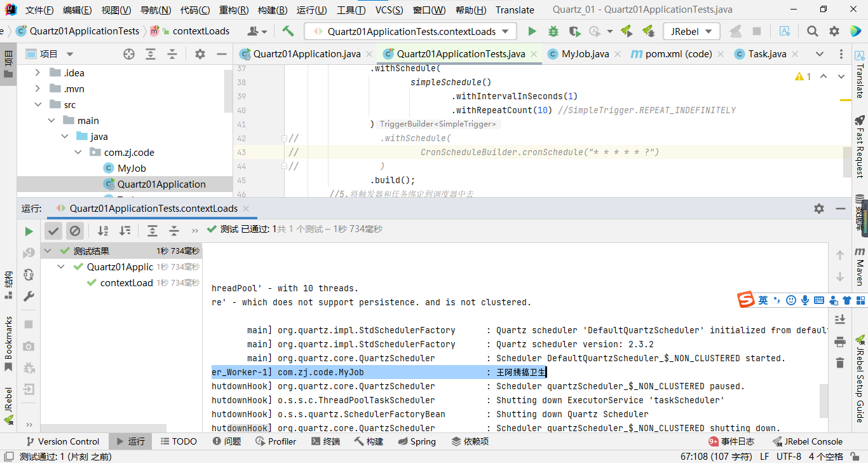Collapse all test results icon

[x=174, y=230]
